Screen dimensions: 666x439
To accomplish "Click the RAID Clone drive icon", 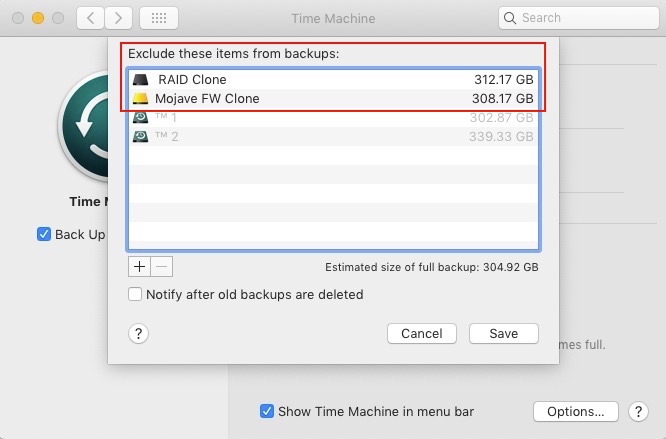I will point(141,79).
